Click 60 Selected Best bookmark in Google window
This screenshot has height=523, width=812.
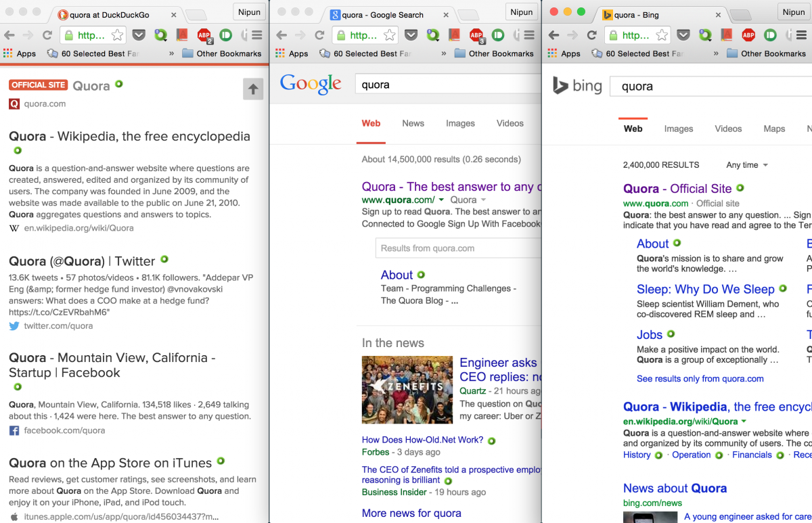point(366,53)
